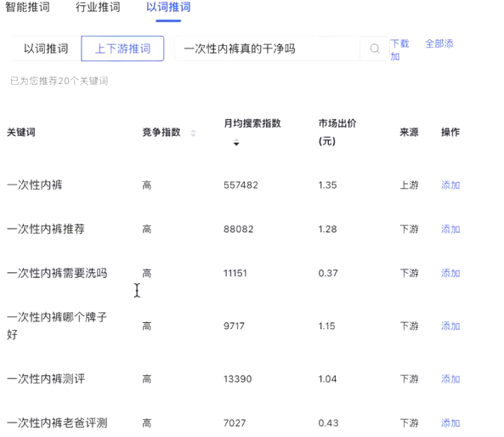This screenshot has width=504, height=437.
Task: Focus the keyword search input field
Action: pos(268,48)
